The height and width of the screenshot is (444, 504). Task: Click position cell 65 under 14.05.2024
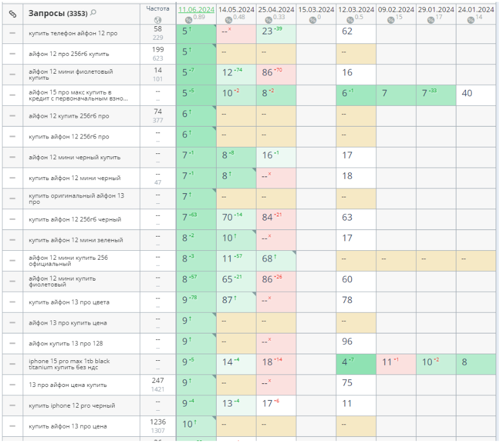click(236, 281)
